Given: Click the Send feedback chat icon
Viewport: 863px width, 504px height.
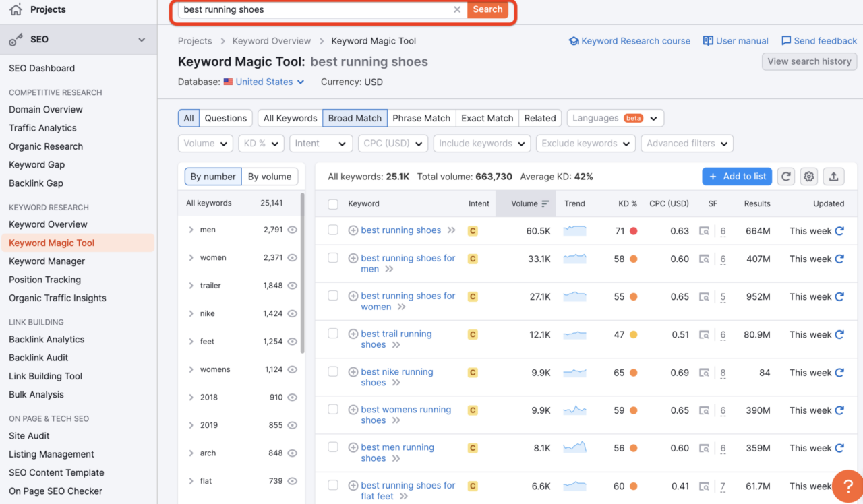Looking at the screenshot, I should (786, 41).
